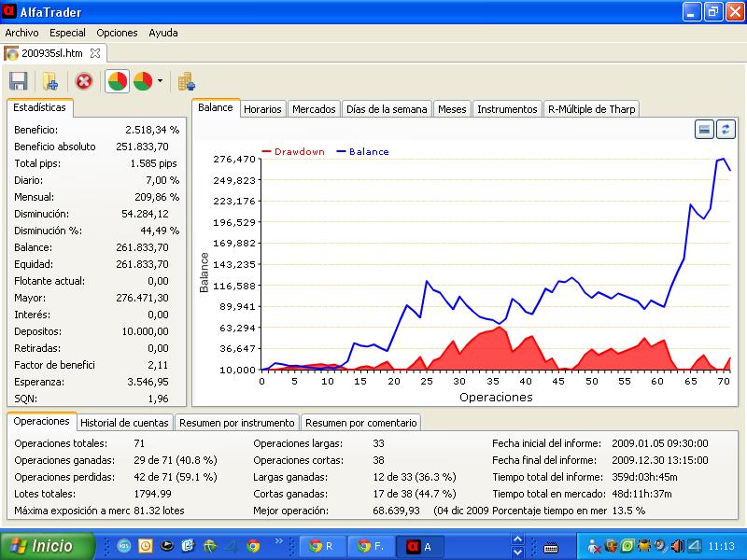This screenshot has width=747, height=560.
Task: Open the Historial de cuentas tab
Action: tap(124, 423)
